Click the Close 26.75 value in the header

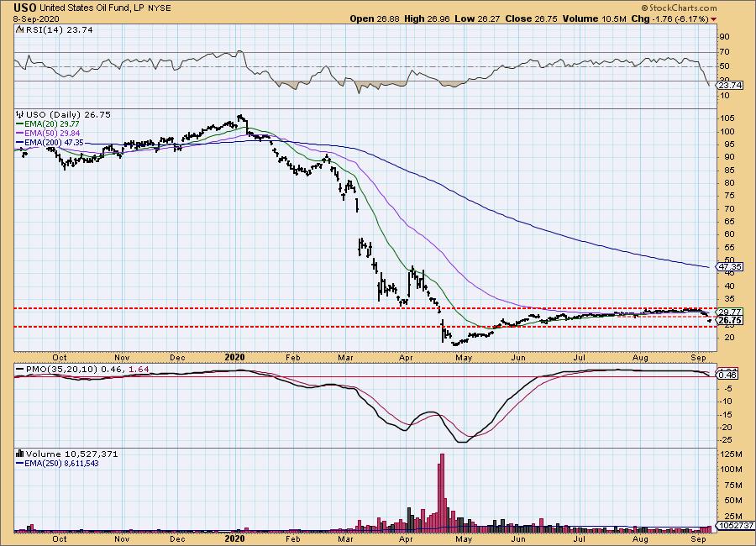532,18
